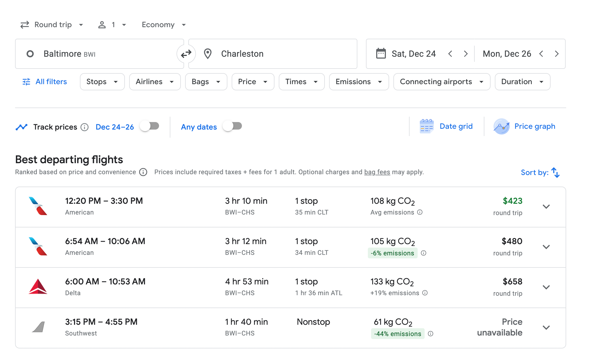Screen dimensions: 592x364
Task: Click the Sort by arrows icon
Action: click(x=555, y=173)
